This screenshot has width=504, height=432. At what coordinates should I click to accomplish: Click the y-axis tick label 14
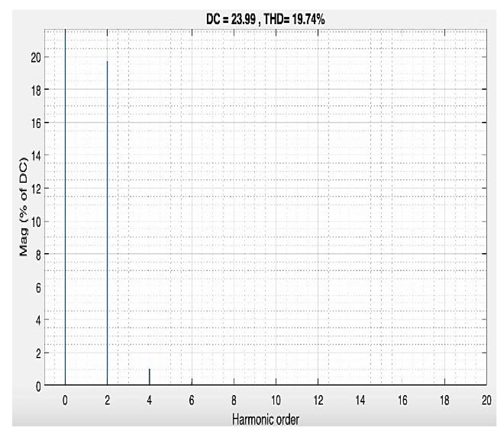pos(36,156)
